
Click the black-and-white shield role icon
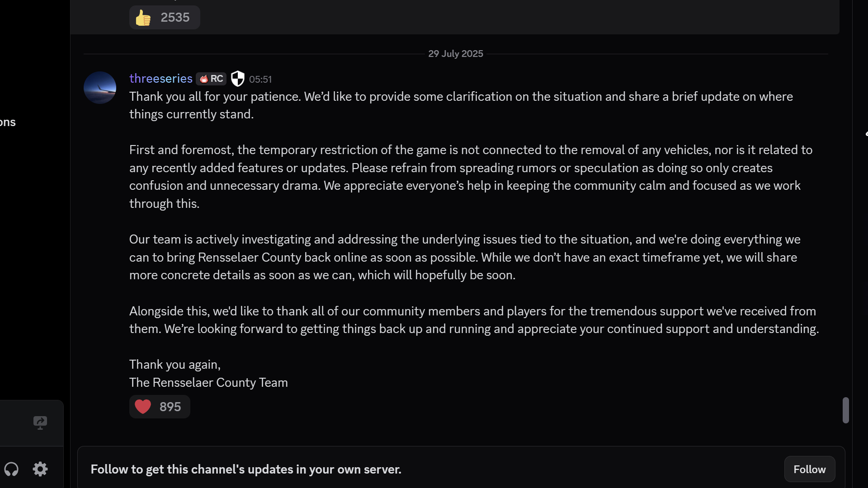coord(237,79)
